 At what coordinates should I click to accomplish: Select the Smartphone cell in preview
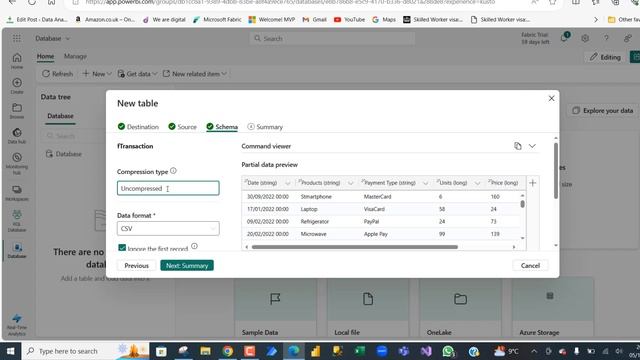tap(316, 197)
